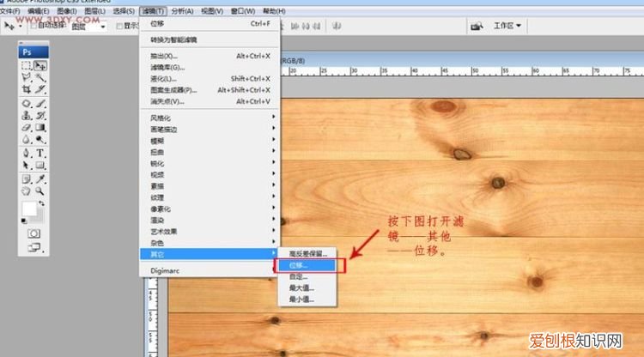Screen dimensions: 644x357
Task: Expand the 像素化 filter submenu
Action: point(210,209)
